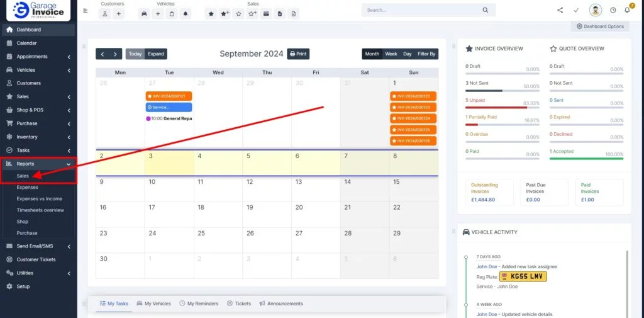Expand the Vehicles sidebar menu
The image size is (644, 318).
38,70
